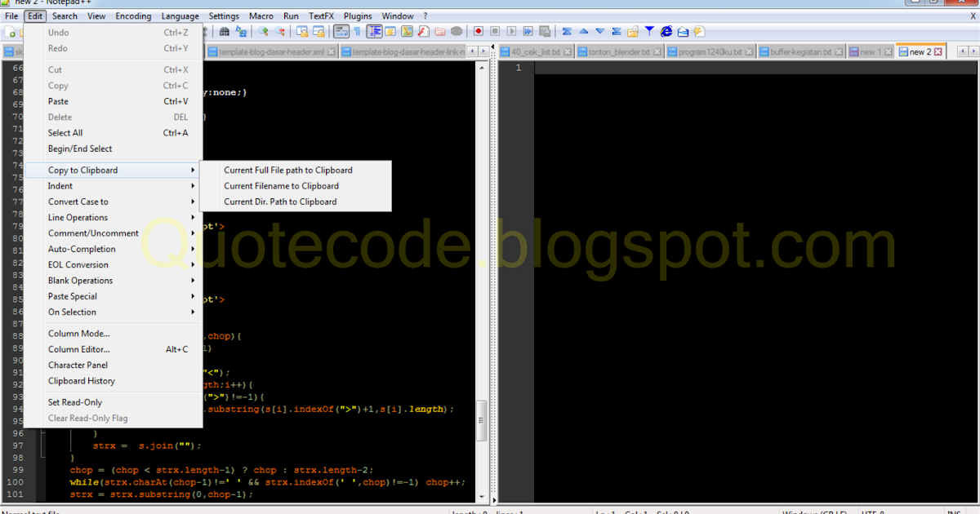Click Save Current Recorded Macro icon

tap(545, 32)
